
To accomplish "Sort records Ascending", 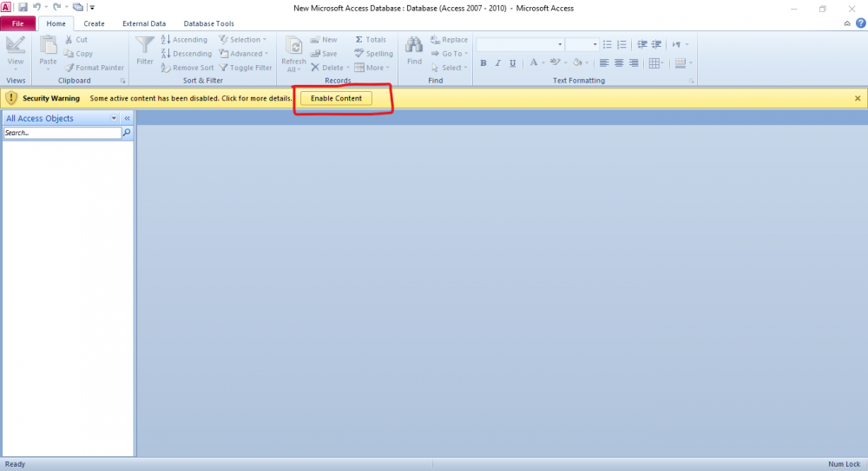I will coord(184,40).
